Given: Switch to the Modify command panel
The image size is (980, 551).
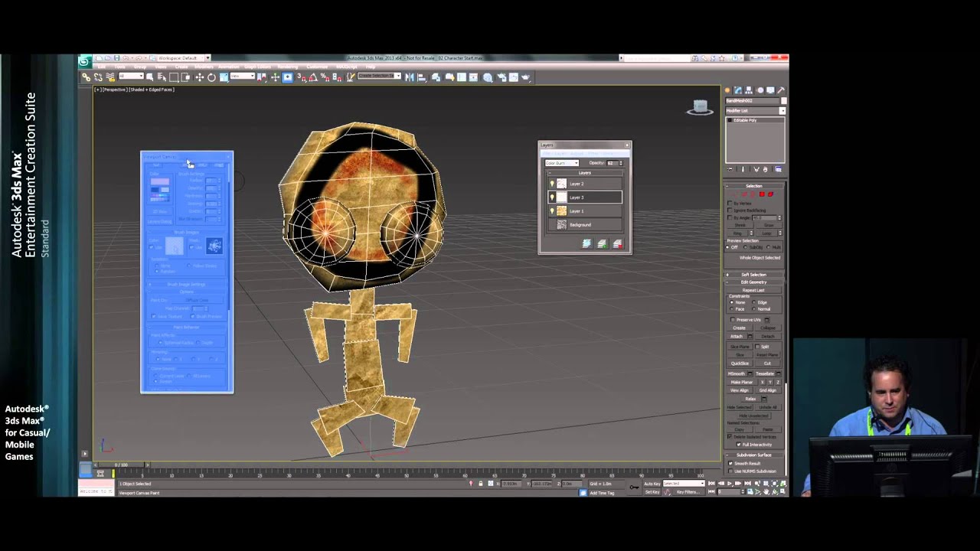Looking at the screenshot, I should click(737, 90).
